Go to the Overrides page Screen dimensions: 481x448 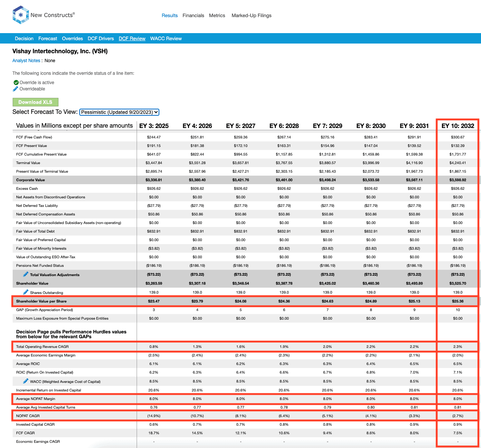[73, 39]
